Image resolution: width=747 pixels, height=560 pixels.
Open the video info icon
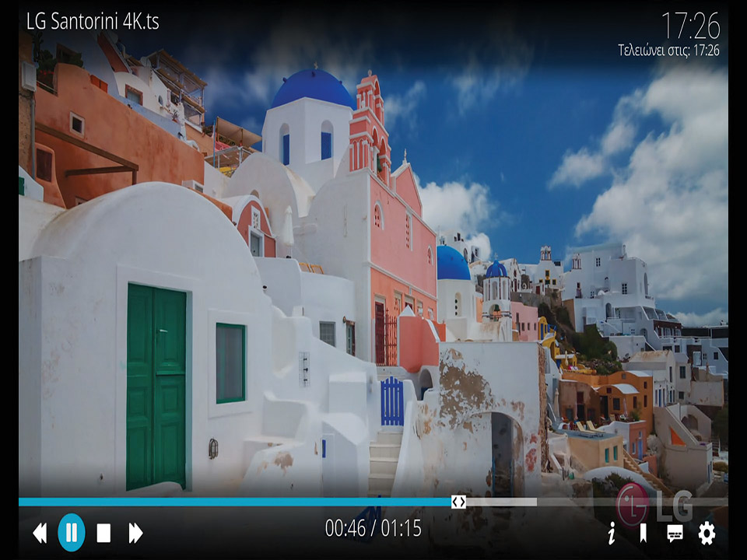point(612,533)
